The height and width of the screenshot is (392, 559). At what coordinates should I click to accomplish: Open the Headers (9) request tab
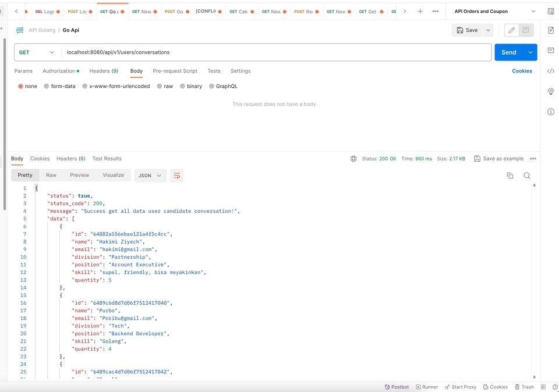104,71
